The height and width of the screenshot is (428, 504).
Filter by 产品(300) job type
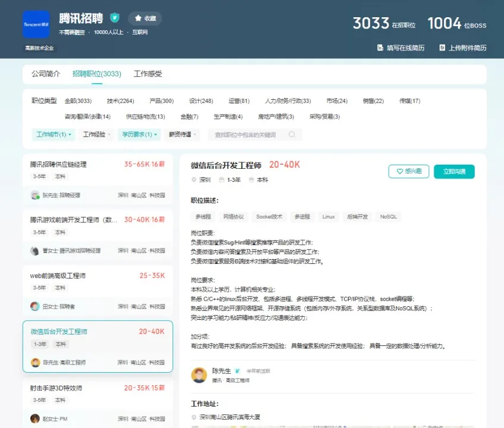[x=162, y=101]
